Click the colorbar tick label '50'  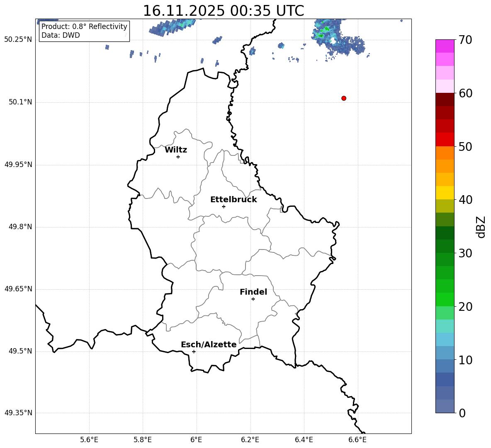pos(465,146)
